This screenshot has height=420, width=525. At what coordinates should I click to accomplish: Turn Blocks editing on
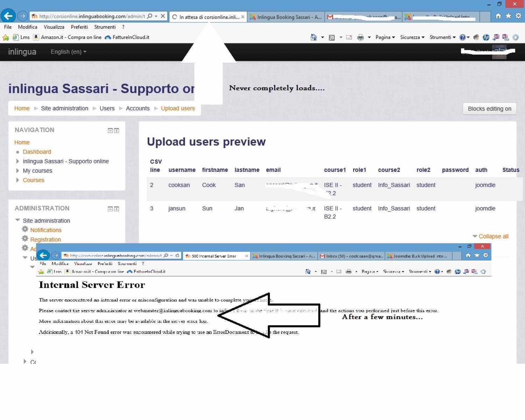pos(489,109)
